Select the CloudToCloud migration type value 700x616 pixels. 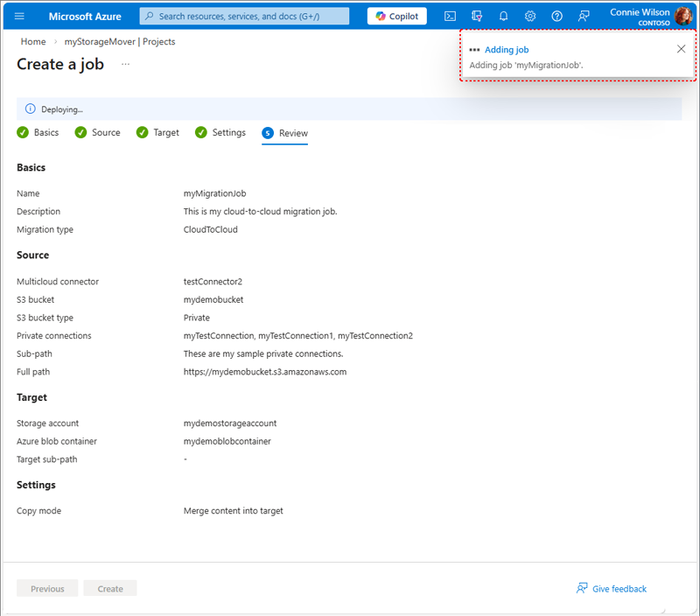click(x=211, y=229)
